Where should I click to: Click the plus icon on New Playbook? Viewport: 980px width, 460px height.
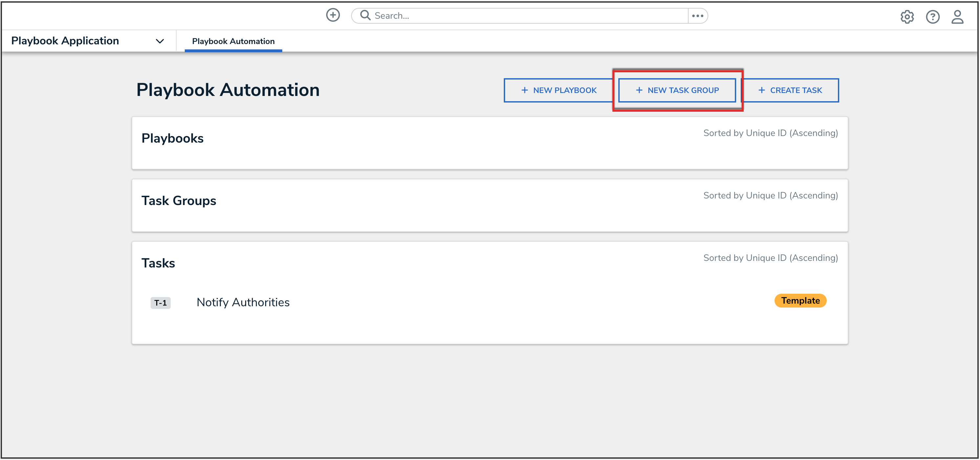coord(524,90)
